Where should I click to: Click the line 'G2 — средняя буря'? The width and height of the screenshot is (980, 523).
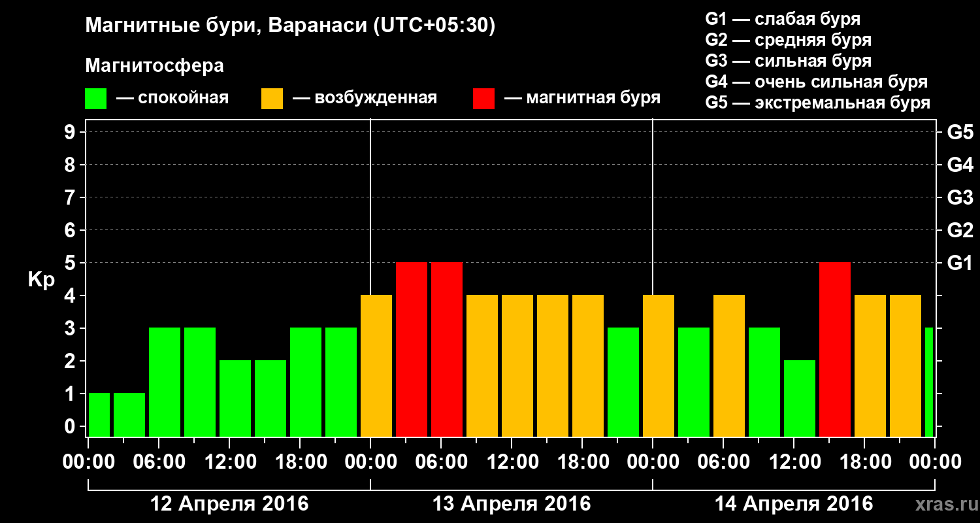point(788,40)
